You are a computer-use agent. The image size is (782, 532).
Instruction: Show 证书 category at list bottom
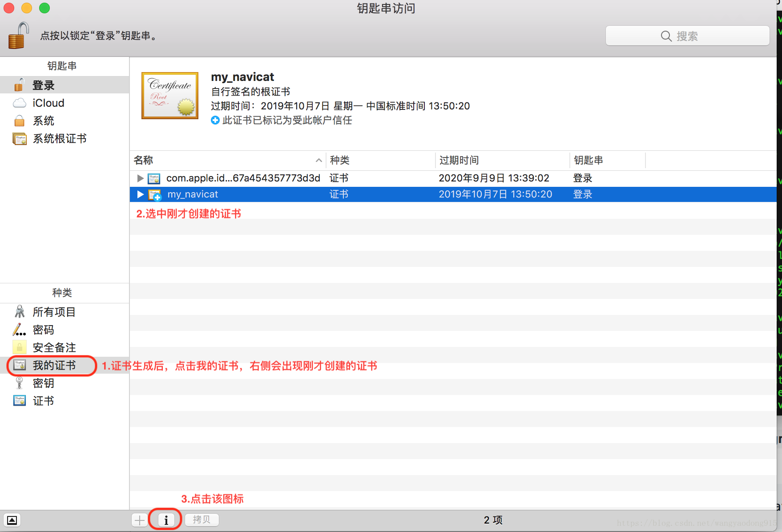point(64,401)
